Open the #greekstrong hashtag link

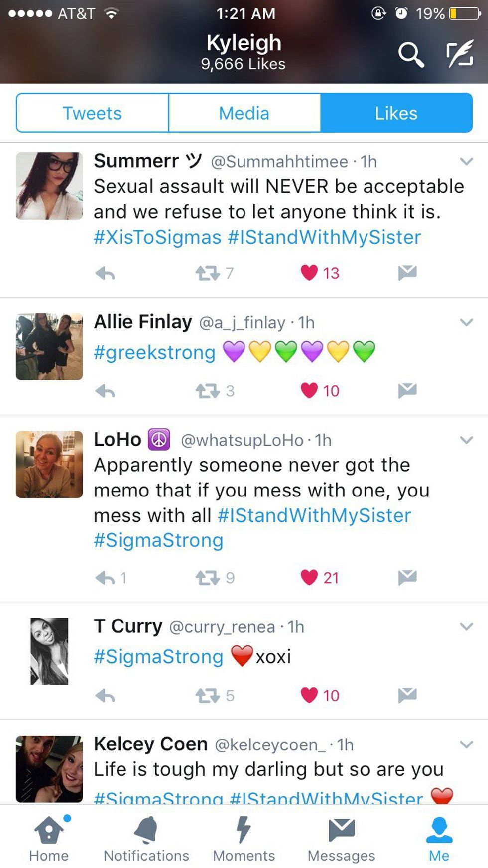[x=154, y=352]
